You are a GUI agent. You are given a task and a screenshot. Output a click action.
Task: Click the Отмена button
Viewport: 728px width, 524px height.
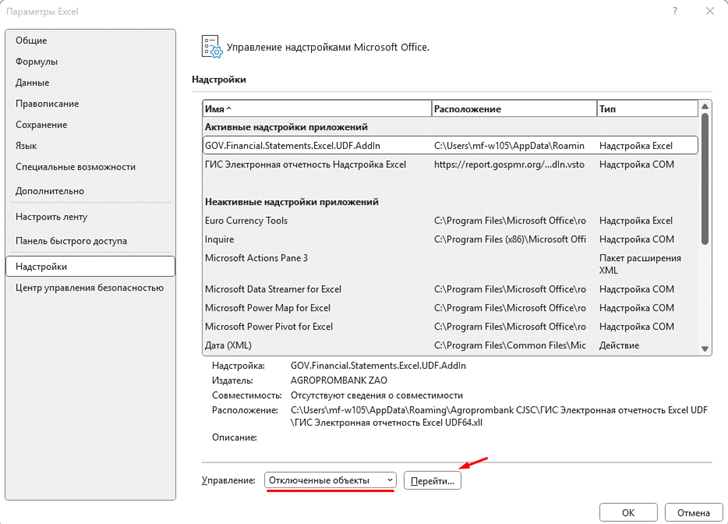pyautogui.click(x=694, y=512)
